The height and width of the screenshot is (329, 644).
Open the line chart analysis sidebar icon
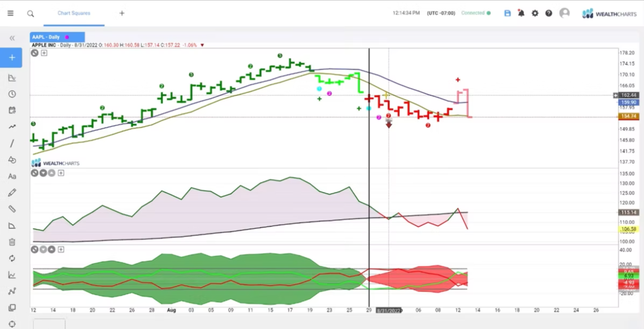coord(12,275)
